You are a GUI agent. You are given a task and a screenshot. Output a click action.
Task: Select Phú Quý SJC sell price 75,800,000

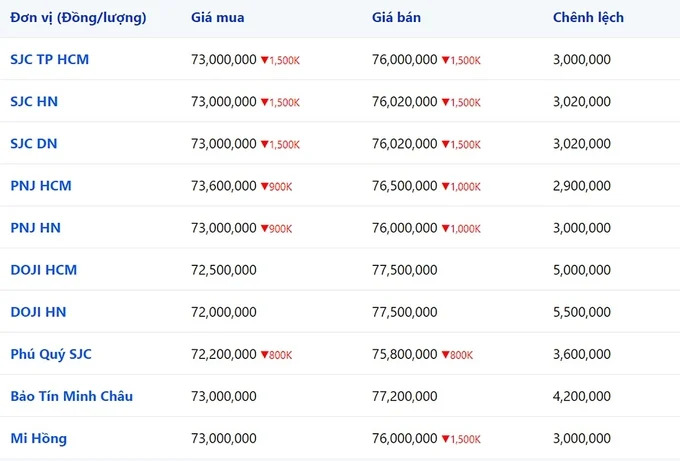point(405,354)
